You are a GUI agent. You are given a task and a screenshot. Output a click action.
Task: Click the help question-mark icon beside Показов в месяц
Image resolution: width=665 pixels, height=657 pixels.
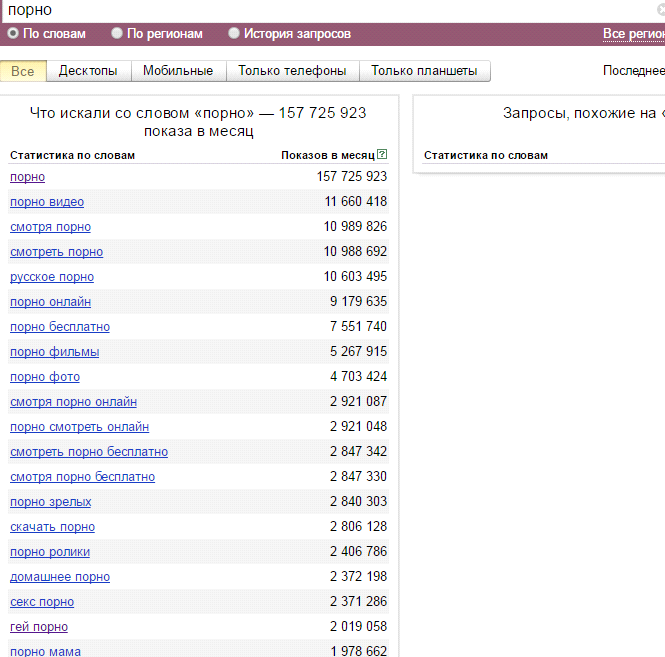382,154
